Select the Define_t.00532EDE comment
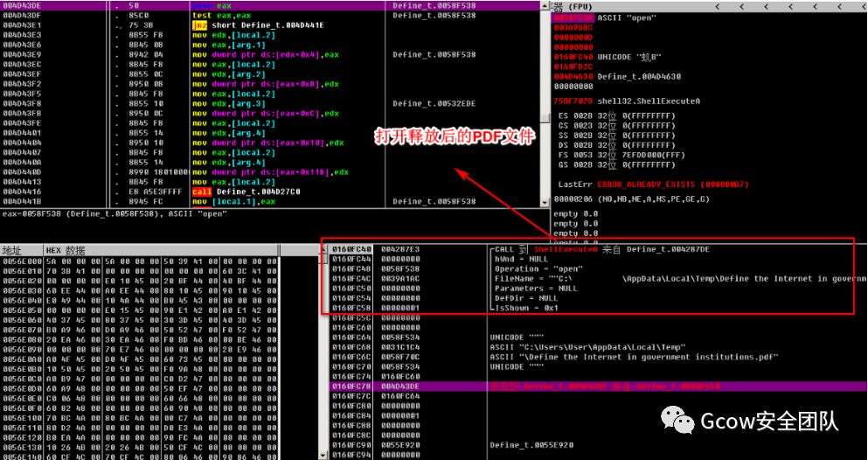868x460 pixels. coord(434,103)
